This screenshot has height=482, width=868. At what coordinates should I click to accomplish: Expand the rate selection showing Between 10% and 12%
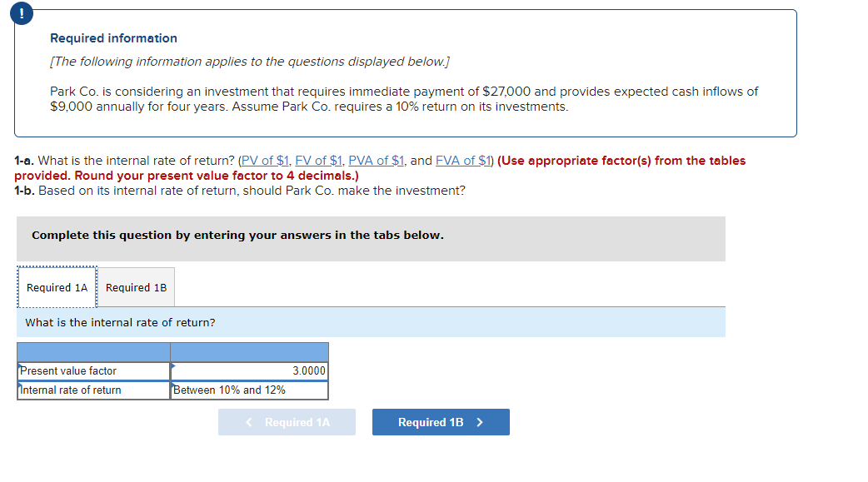(248, 389)
